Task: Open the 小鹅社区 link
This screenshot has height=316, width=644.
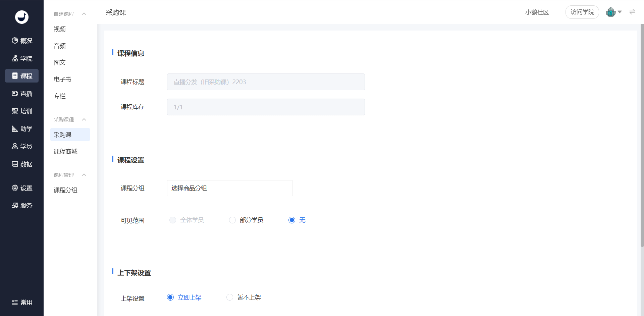Action: tap(537, 12)
